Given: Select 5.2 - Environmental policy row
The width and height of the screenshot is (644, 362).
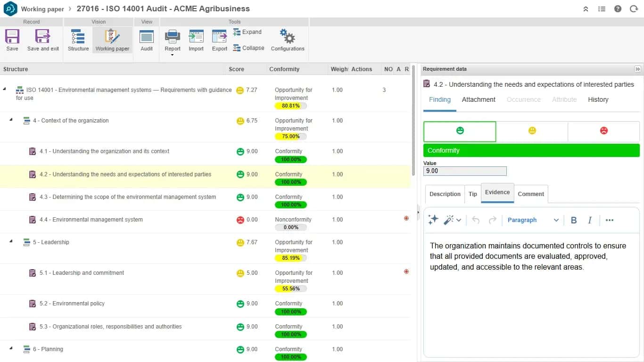Looking at the screenshot, I should 205,306.
